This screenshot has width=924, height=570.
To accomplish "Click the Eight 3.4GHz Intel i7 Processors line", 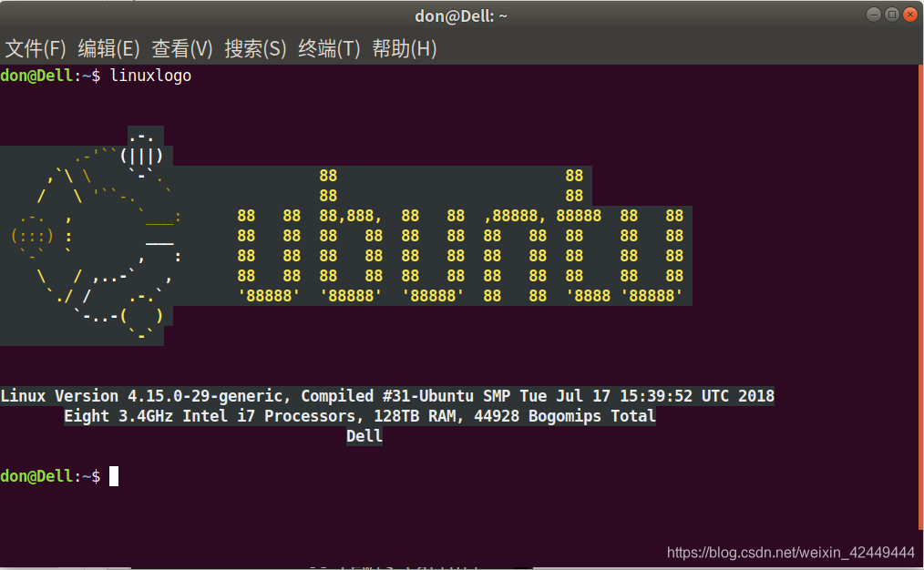I will tap(360, 416).
